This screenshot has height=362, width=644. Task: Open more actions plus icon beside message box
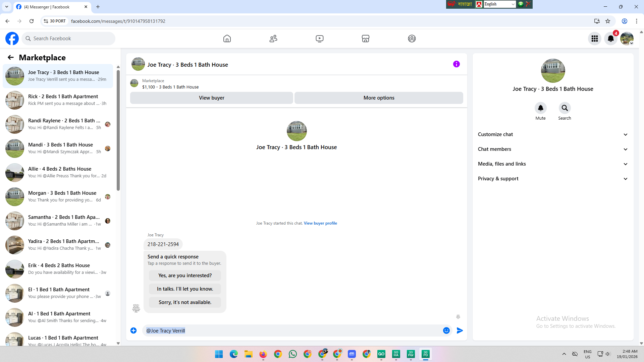click(133, 330)
